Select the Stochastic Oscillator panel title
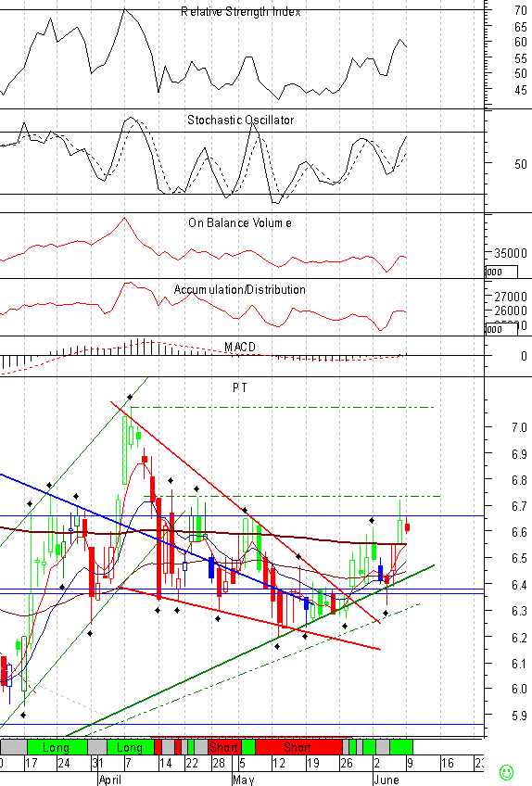 241,120
